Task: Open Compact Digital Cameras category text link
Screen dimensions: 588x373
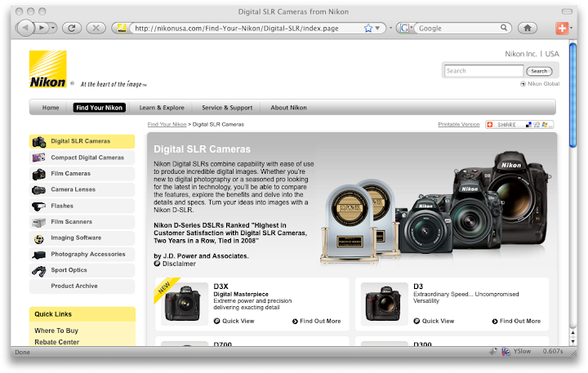Action: [x=87, y=158]
